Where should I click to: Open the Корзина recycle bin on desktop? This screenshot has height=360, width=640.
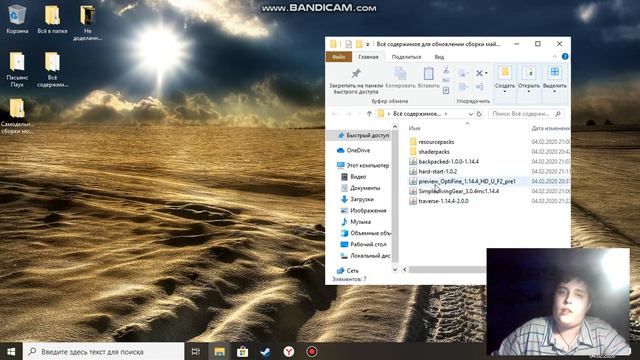coord(17,19)
